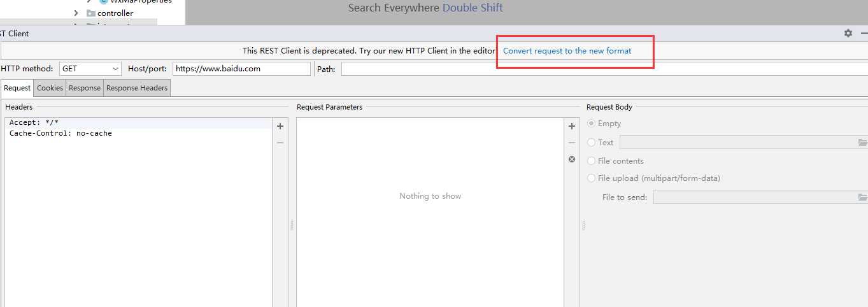Screen dimensions: 868x307
Task: Add a request parameter with plus icon
Action: pyautogui.click(x=572, y=126)
